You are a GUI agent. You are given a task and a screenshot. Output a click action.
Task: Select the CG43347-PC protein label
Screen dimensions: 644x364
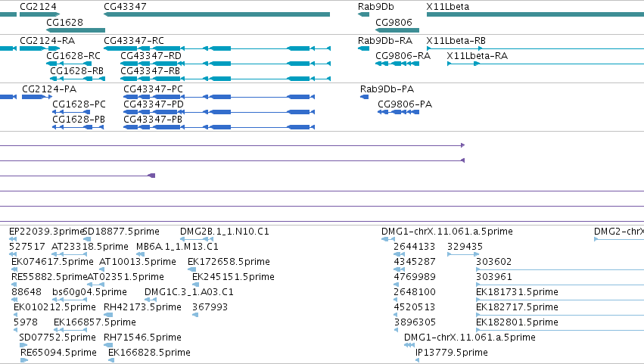point(153,89)
